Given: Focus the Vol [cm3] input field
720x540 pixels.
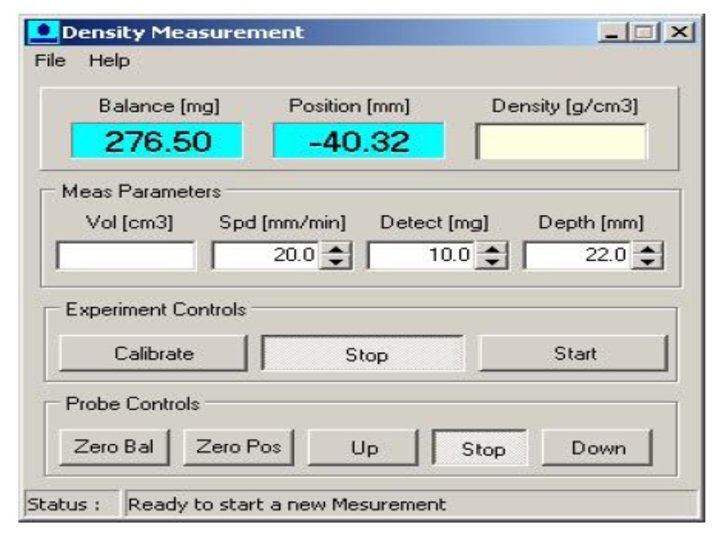Looking at the screenshot, I should click(x=126, y=255).
